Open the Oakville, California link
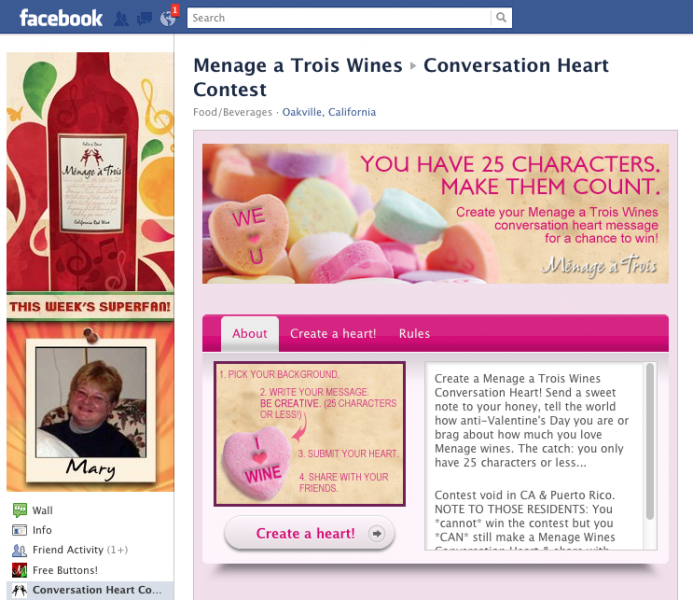693x600 pixels. coord(329,112)
